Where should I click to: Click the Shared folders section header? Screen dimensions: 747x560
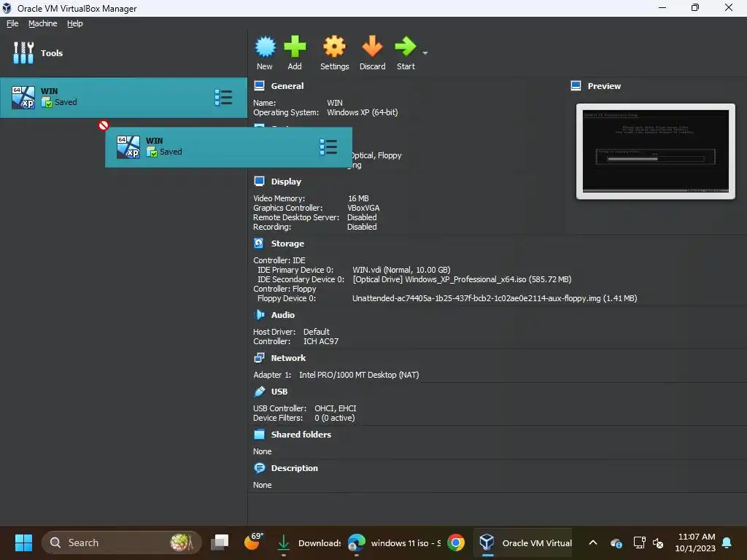point(301,435)
